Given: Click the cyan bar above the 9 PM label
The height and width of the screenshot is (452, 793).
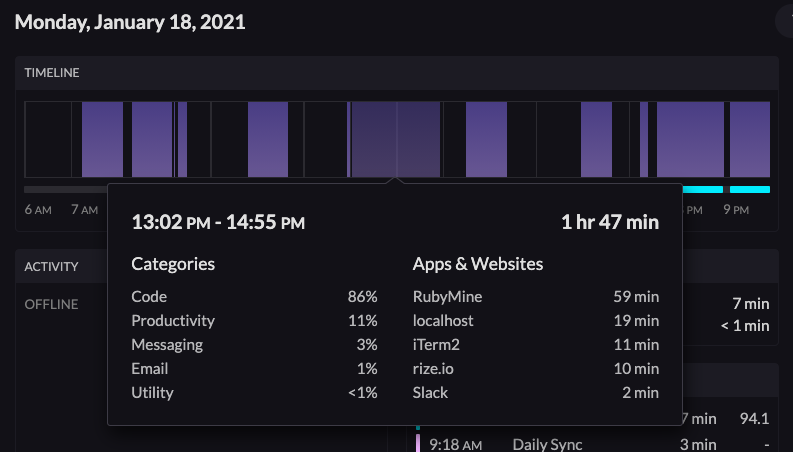Looking at the screenshot, I should [x=750, y=189].
